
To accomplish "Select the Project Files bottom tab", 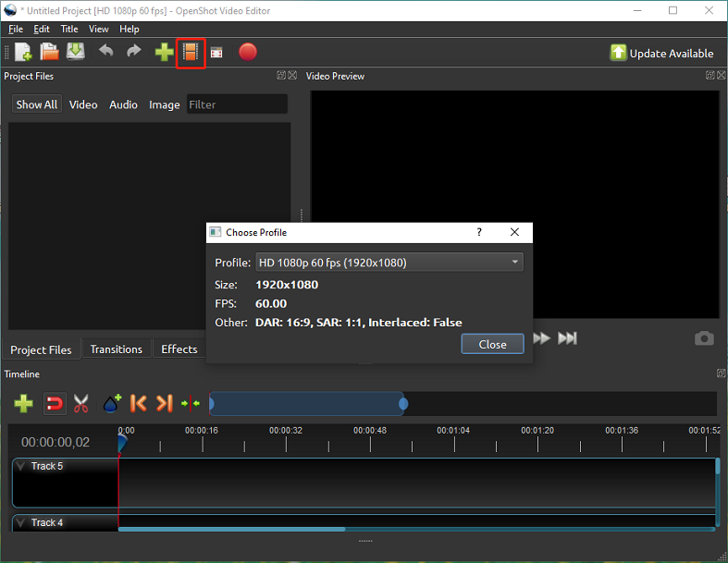I will pos(41,349).
